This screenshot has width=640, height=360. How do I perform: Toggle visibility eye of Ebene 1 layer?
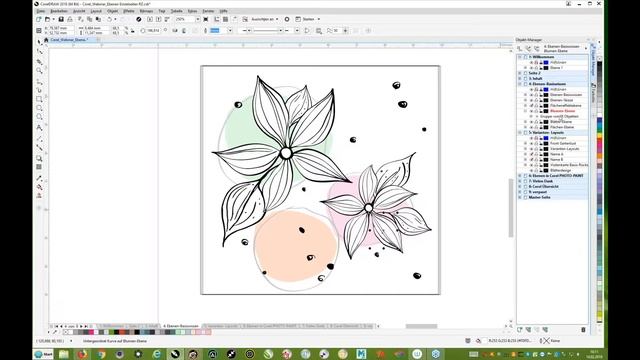531,68
